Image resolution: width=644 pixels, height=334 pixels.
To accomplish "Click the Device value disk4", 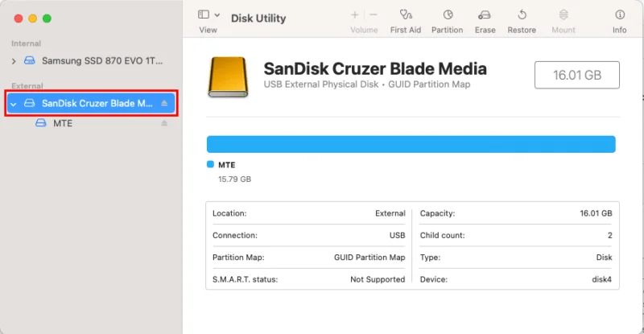I will (x=601, y=279).
